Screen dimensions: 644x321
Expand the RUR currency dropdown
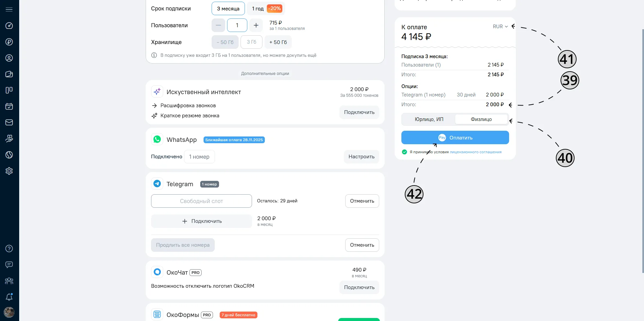500,27
